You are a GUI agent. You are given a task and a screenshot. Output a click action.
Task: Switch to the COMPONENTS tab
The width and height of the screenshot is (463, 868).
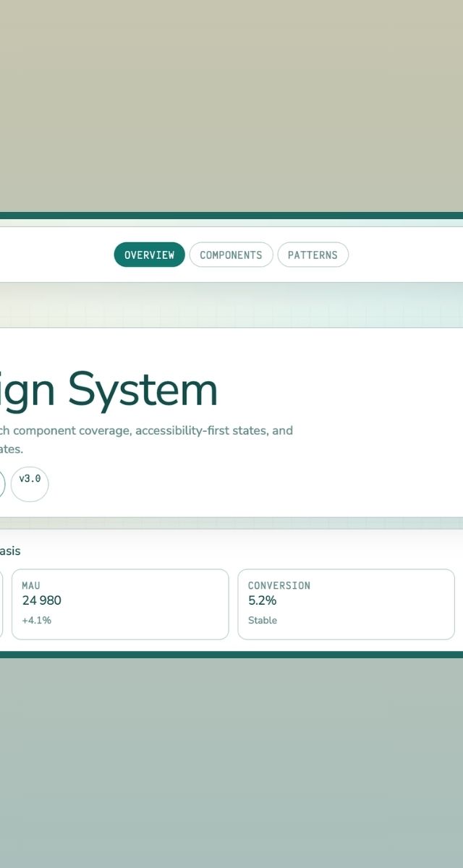231,255
